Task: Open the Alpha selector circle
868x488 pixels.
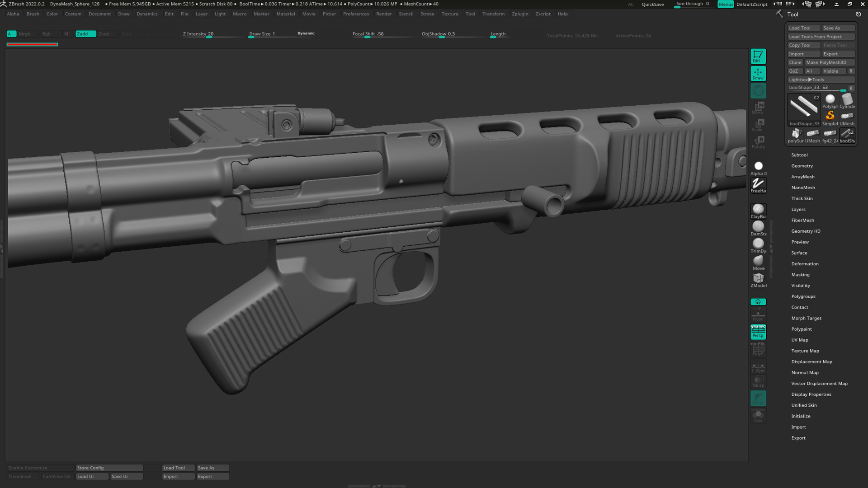Action: (758, 166)
